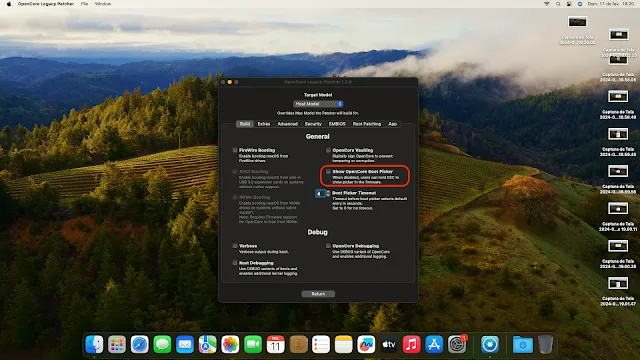Open Music app in dock
Image resolution: width=640 pixels, height=360 pixels.
(x=411, y=344)
